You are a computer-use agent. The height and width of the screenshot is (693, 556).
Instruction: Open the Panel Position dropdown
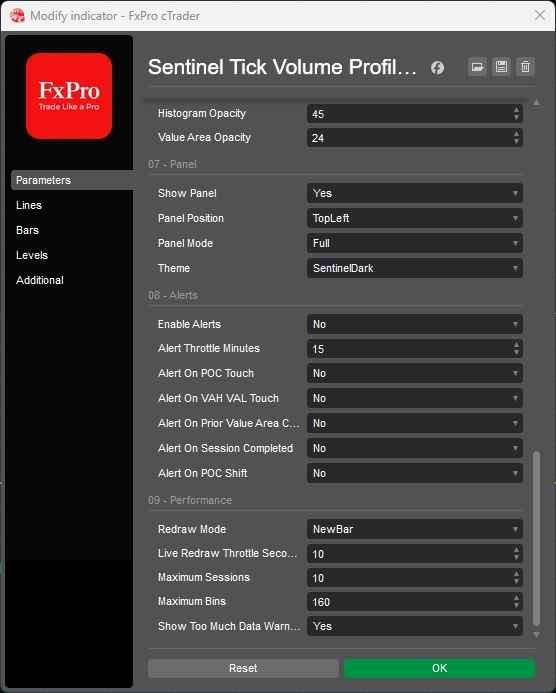[415, 218]
